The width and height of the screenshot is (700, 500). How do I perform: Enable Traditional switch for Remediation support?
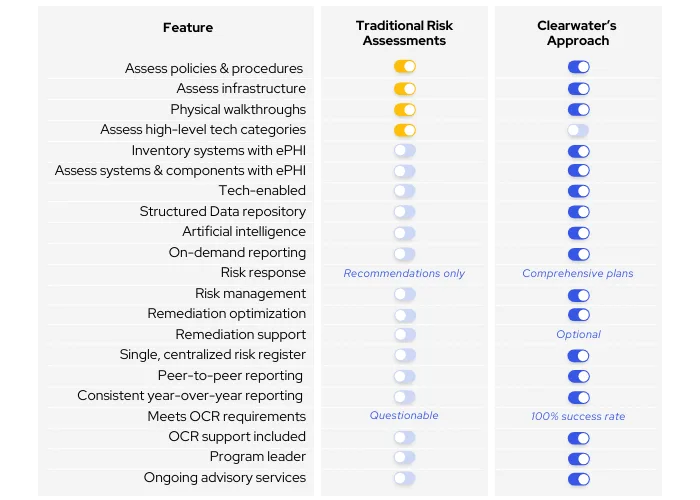404,335
